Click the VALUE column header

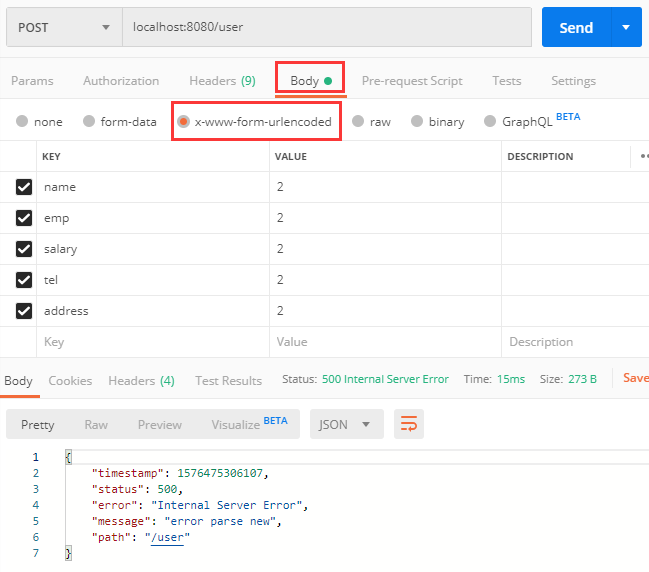[291, 156]
